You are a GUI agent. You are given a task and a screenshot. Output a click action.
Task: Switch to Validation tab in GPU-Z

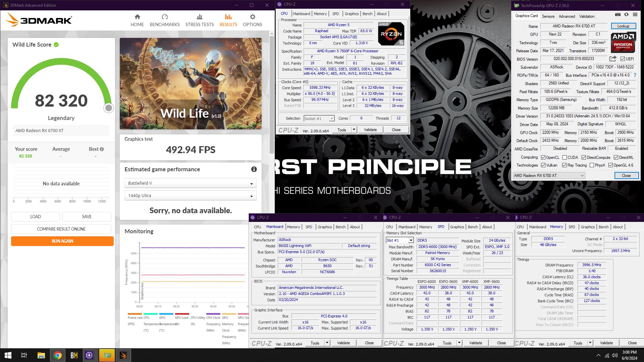[587, 16]
